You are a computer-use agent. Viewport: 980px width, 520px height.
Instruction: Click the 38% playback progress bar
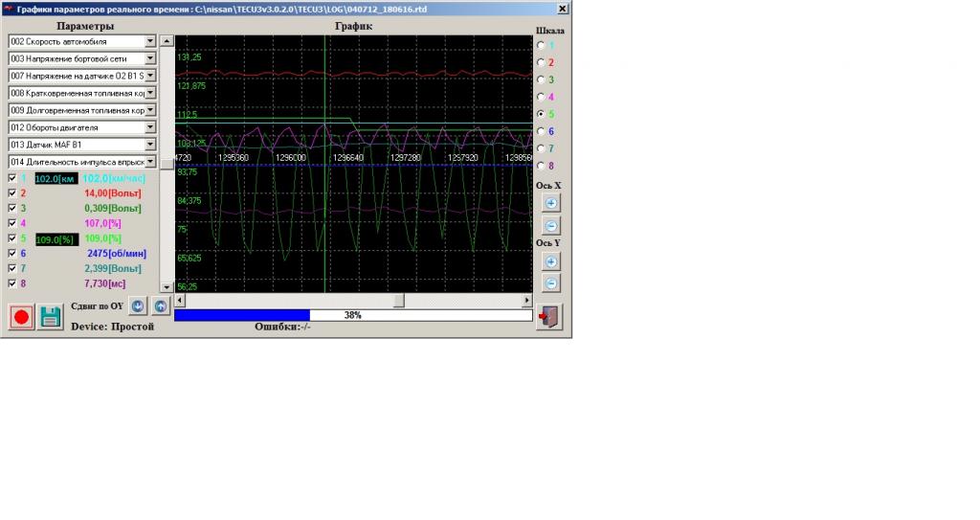pyautogui.click(x=352, y=315)
